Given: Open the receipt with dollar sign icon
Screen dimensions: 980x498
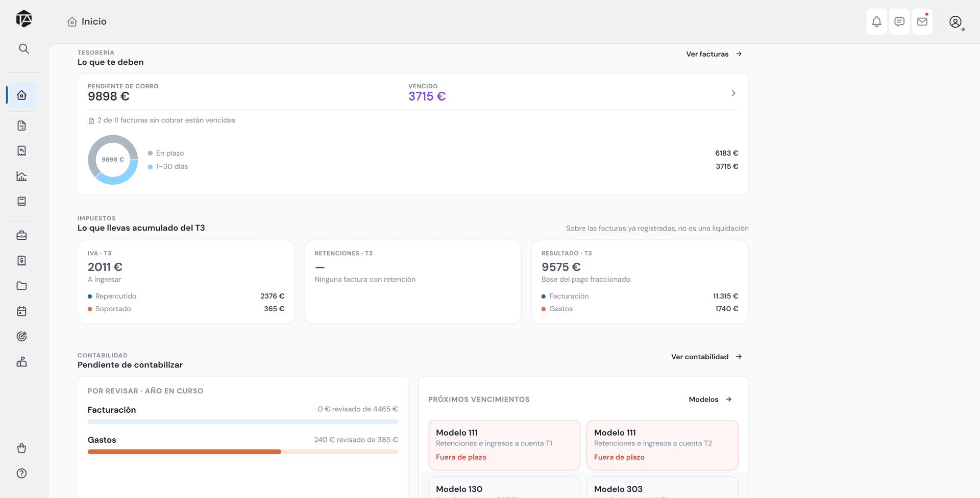Looking at the screenshot, I should coord(21,261).
